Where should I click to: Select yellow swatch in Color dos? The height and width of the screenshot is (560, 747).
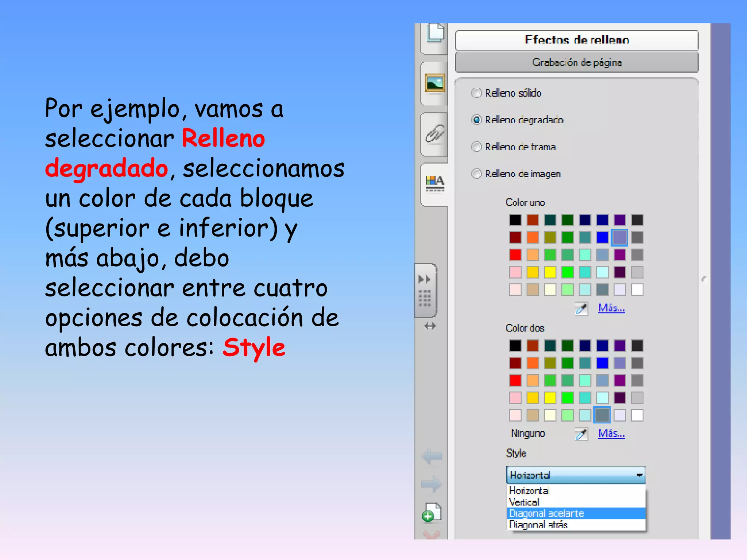tap(550, 397)
